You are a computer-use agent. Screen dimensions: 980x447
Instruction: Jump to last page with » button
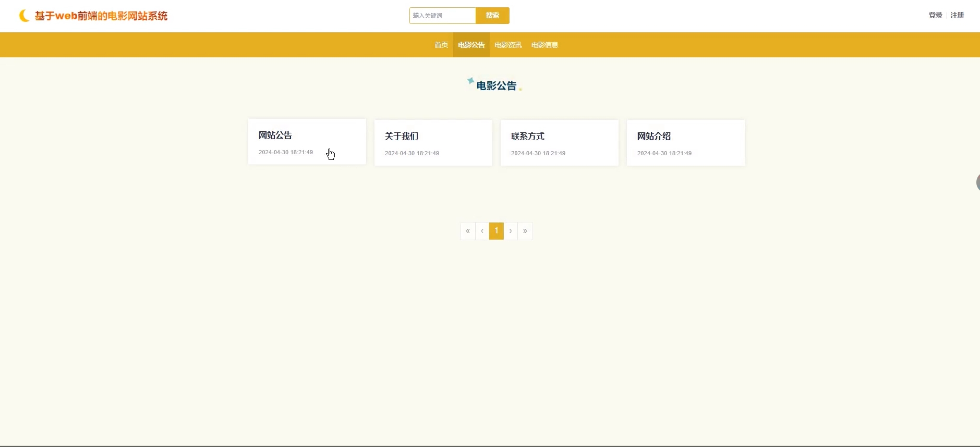[525, 231]
